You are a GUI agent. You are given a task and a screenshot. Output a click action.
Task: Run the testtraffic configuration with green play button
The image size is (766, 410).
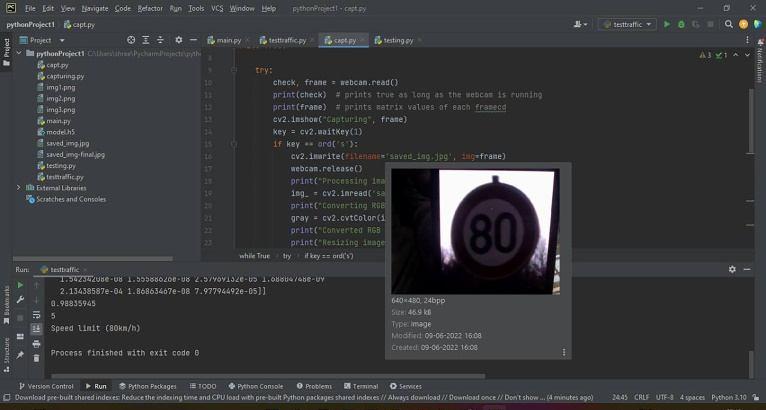[x=667, y=24]
